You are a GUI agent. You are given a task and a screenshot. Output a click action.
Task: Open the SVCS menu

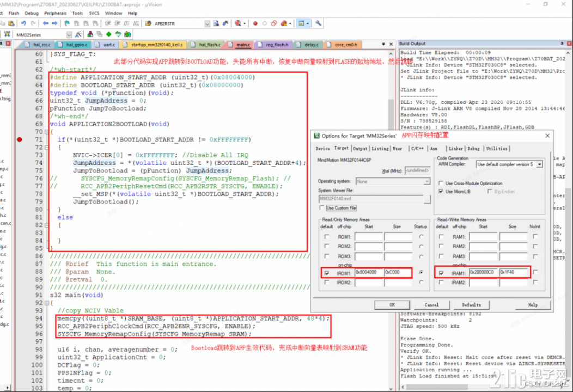tap(94, 13)
